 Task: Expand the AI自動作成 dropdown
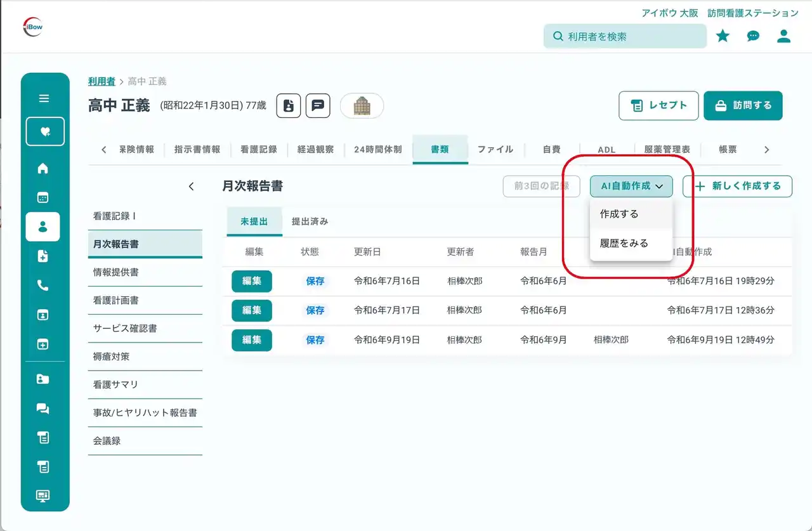coord(631,186)
